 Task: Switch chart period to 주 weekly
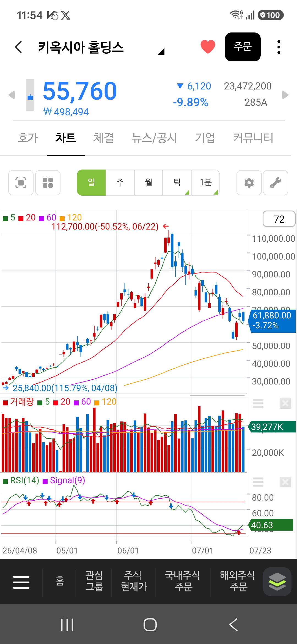[x=120, y=182]
